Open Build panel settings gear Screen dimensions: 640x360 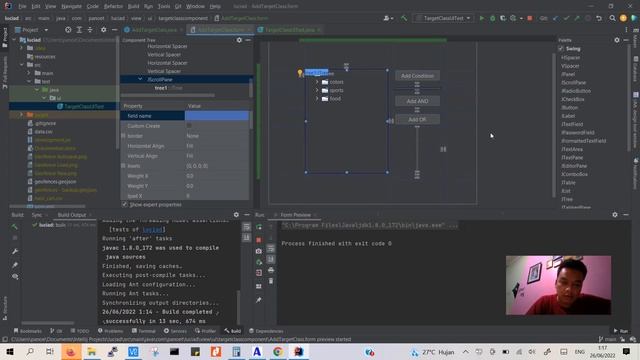[x=236, y=215]
